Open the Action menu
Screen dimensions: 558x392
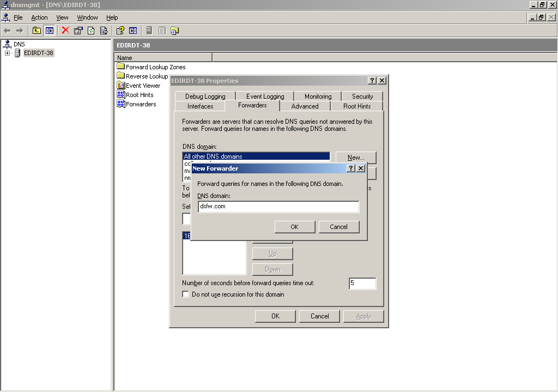tap(39, 17)
